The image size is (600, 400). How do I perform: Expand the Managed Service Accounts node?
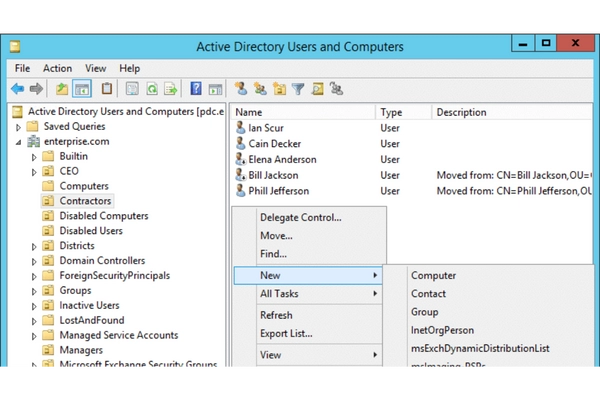34,336
